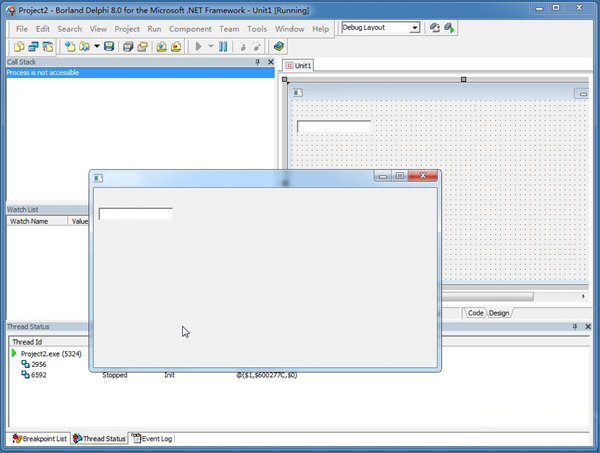Click the View Unit toolbar icon
This screenshot has height=453, width=600.
click(19, 47)
